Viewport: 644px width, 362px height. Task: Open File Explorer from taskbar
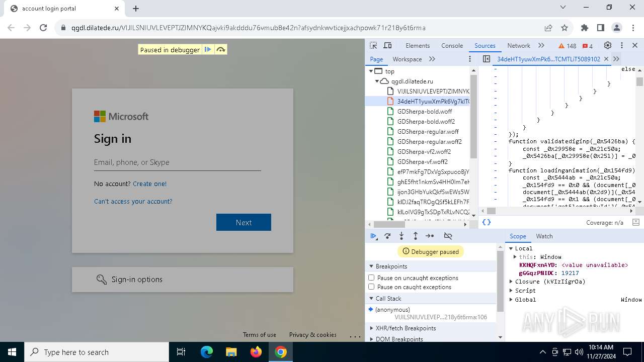click(x=231, y=352)
